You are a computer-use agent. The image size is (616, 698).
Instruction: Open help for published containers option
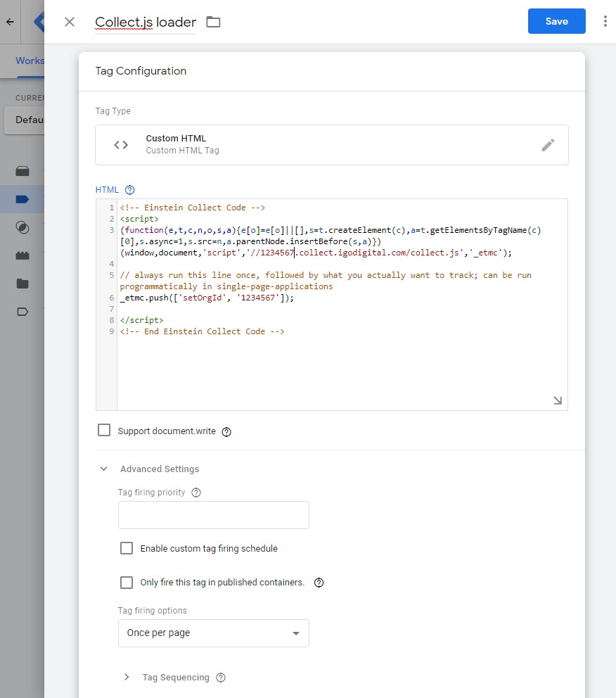click(319, 583)
